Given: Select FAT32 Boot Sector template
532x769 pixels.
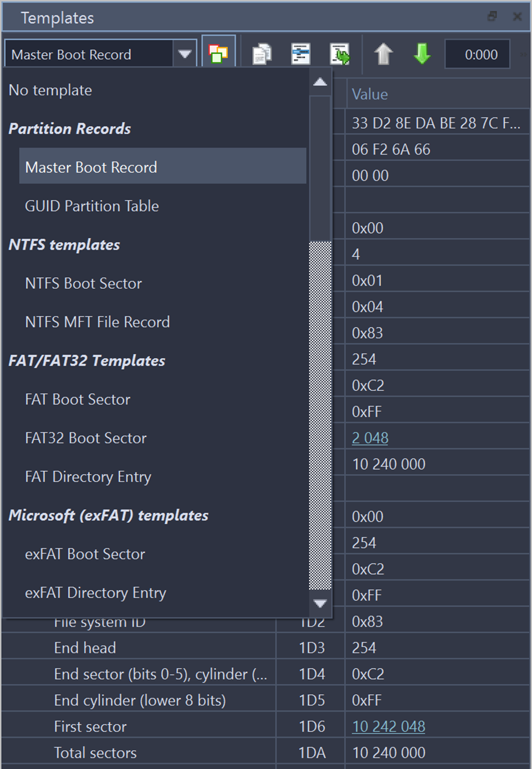Looking at the screenshot, I should [86, 438].
